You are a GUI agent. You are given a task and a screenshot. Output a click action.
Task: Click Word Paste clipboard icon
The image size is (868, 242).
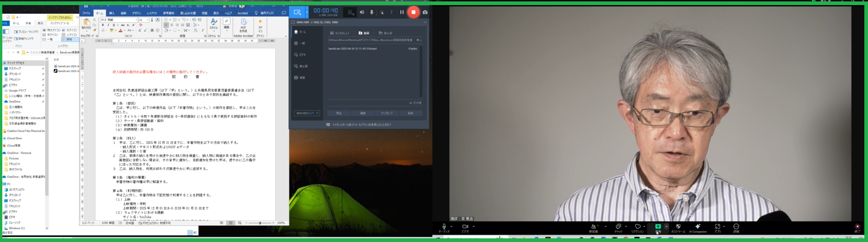pyautogui.click(x=86, y=22)
